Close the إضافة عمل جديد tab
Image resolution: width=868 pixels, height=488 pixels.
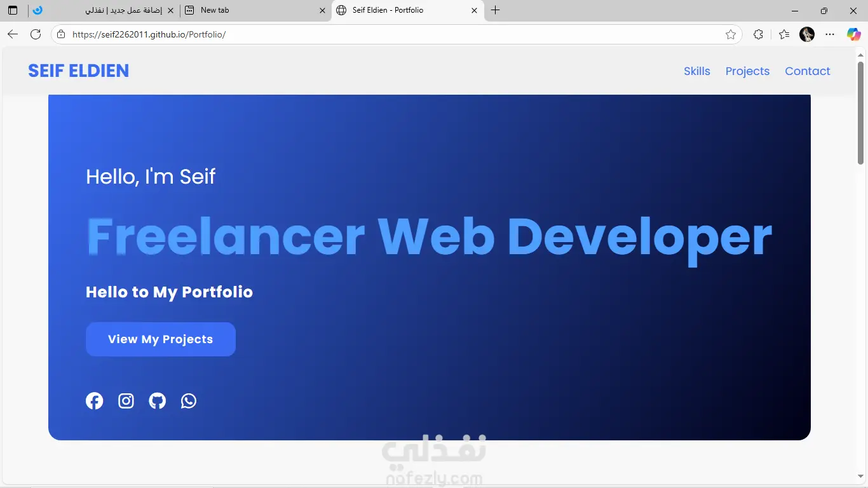(x=170, y=10)
